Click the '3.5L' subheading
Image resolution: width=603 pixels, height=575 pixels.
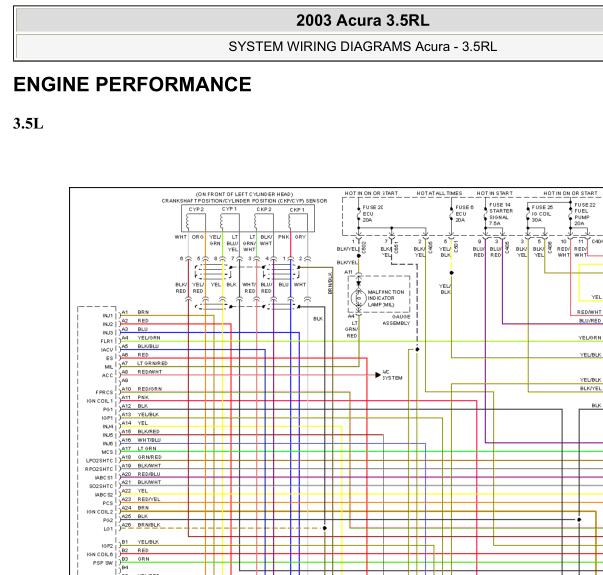click(x=28, y=124)
